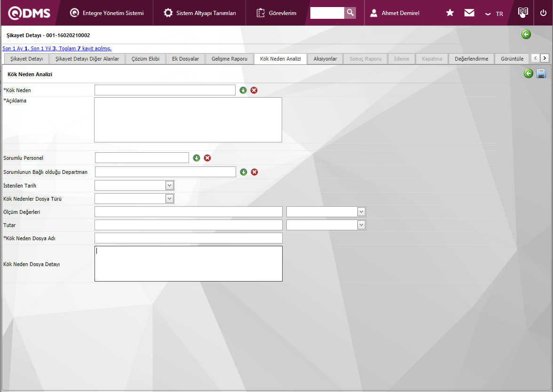Clear Kök Neden with the red X icon
This screenshot has height=392, width=553.
pyautogui.click(x=254, y=90)
